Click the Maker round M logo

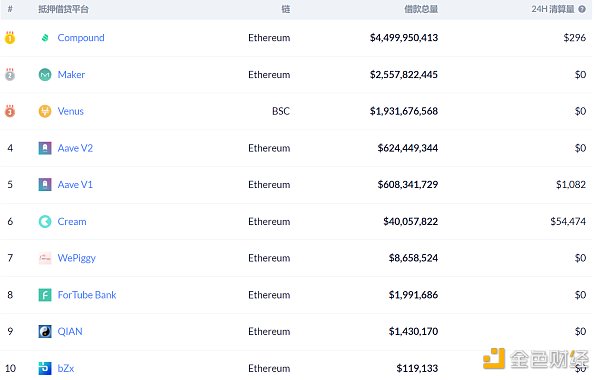coord(45,75)
